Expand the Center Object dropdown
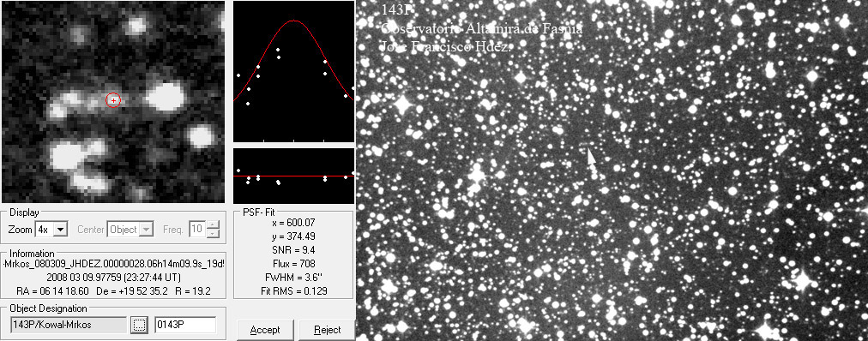The height and width of the screenshot is (341, 868). coord(130,229)
